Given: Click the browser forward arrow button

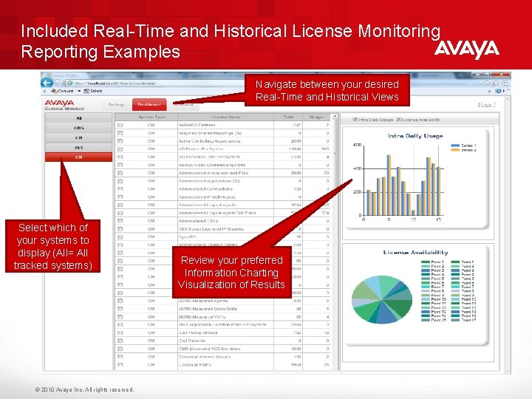Looking at the screenshot, I should point(58,83).
